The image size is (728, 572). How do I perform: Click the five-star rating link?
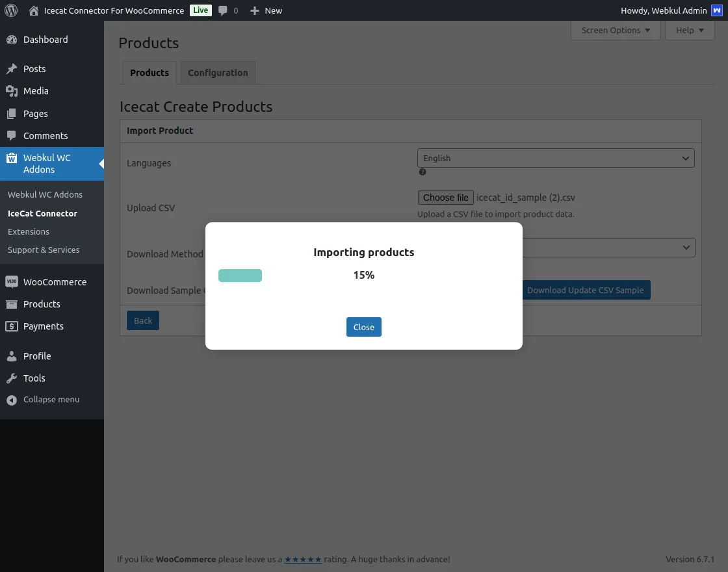[303, 560]
